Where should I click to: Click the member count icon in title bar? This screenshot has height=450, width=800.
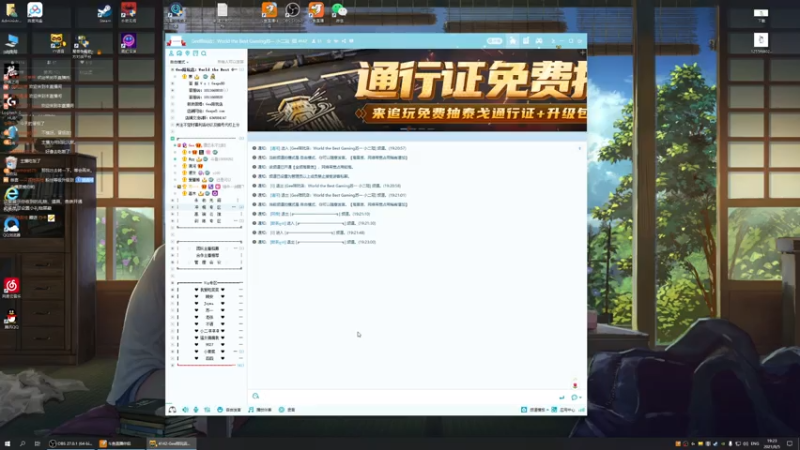coord(316,41)
